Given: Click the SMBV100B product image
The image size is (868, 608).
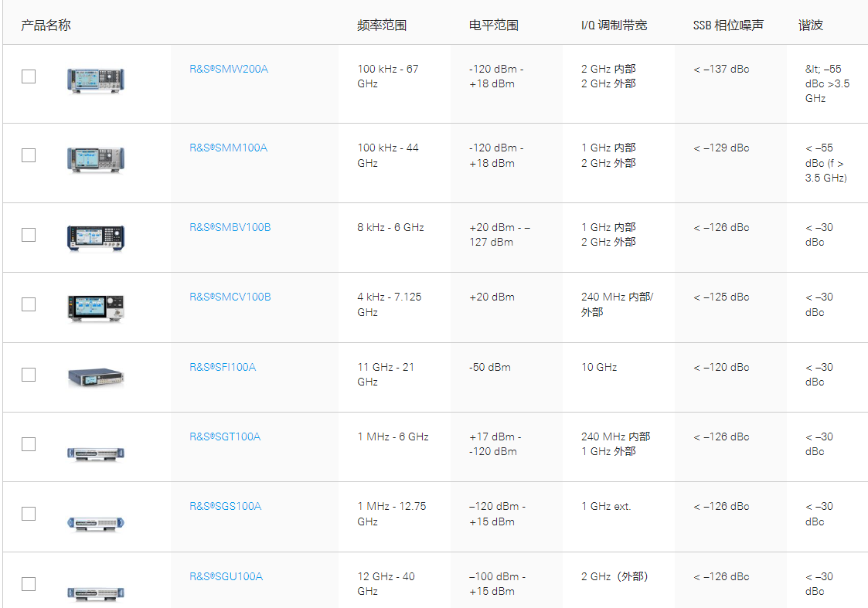Looking at the screenshot, I should (96, 239).
